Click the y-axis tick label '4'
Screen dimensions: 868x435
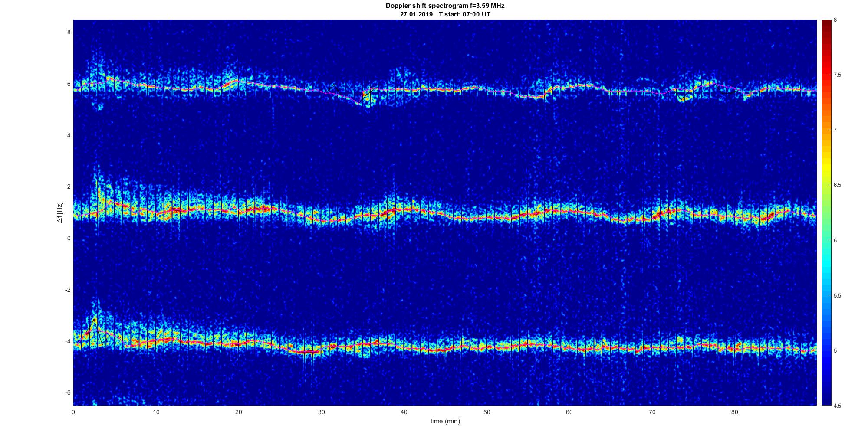point(69,135)
